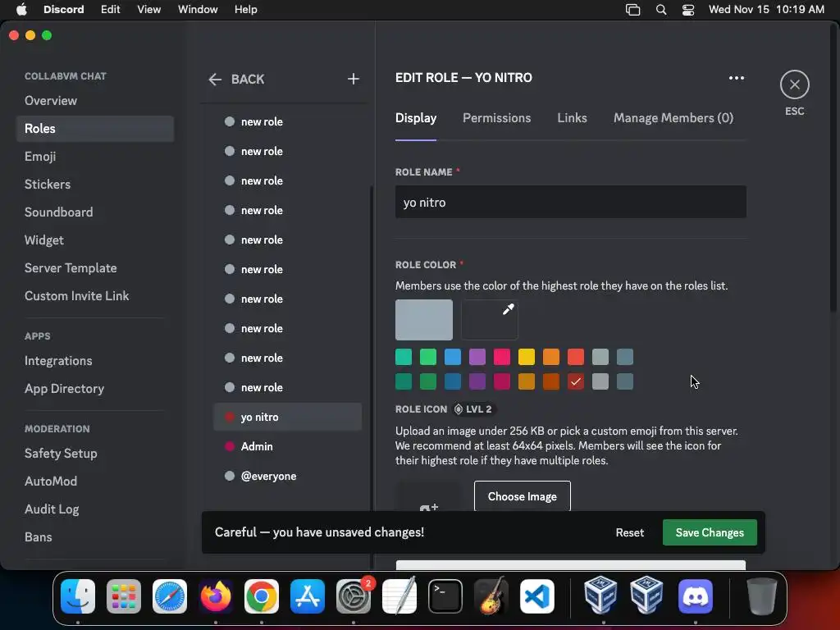Screen dimensions: 840x630
Task: Select the dark purple color swatch
Action: tap(477, 381)
